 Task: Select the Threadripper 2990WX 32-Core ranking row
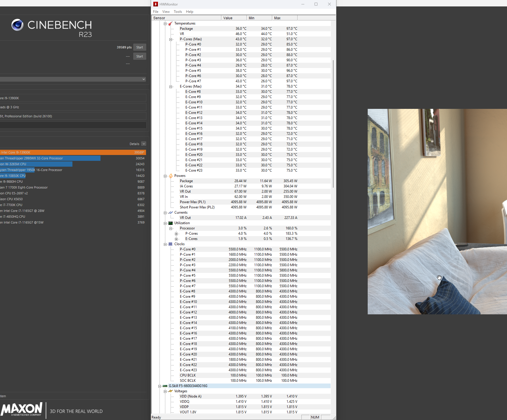coord(73,158)
